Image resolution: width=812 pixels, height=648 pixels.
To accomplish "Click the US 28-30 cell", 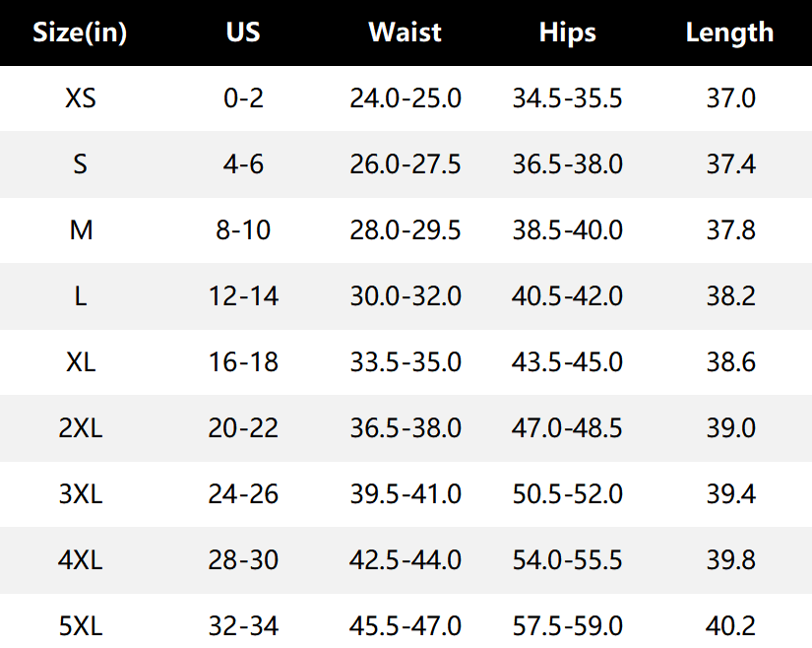I will (x=243, y=560).
